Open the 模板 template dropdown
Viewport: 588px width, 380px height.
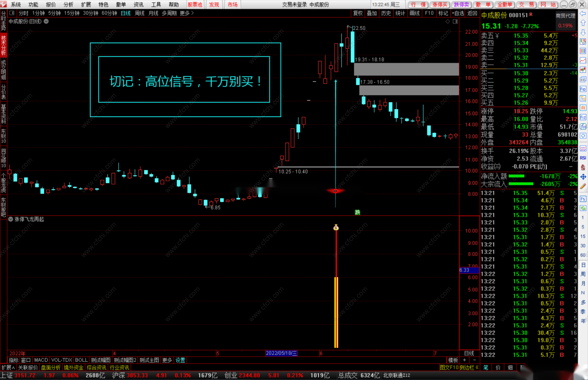(453, 360)
